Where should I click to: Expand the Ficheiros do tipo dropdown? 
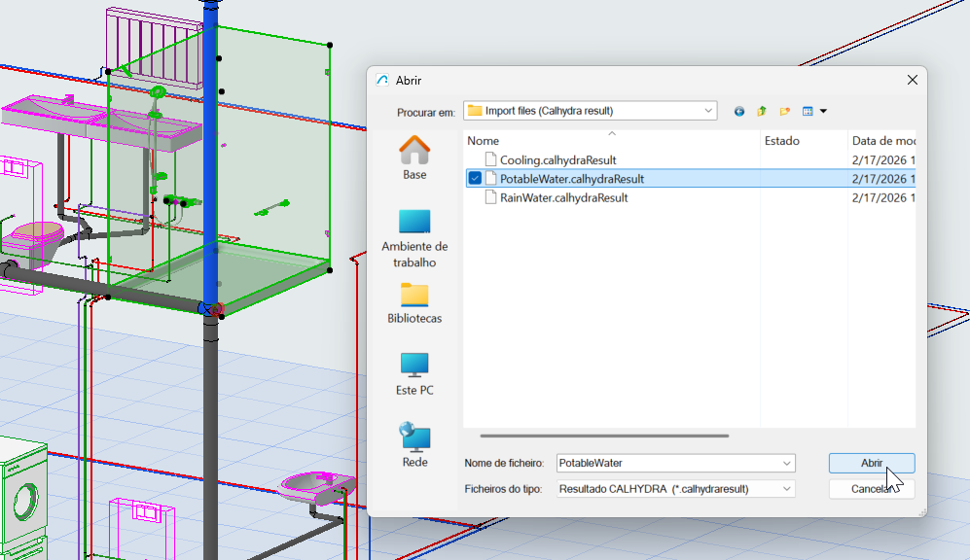tap(786, 489)
